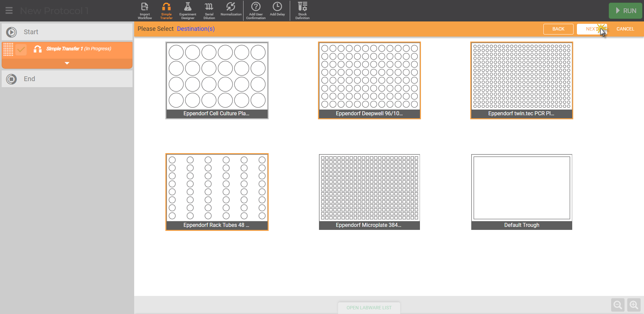Toggle the Simple Transfer 1 checkmark
Screen dimensions: 644x314
click(x=21, y=50)
